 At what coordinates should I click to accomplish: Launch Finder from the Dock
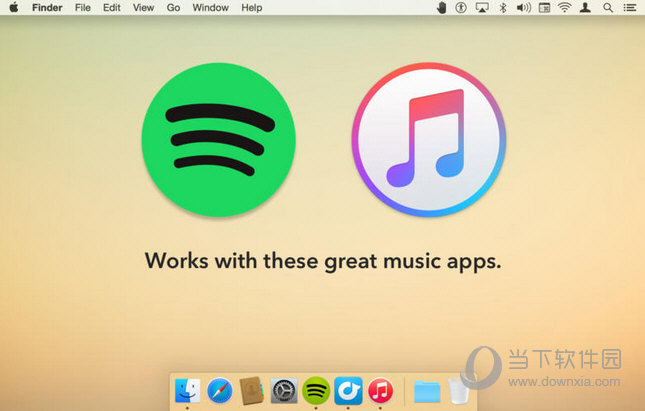click(188, 390)
